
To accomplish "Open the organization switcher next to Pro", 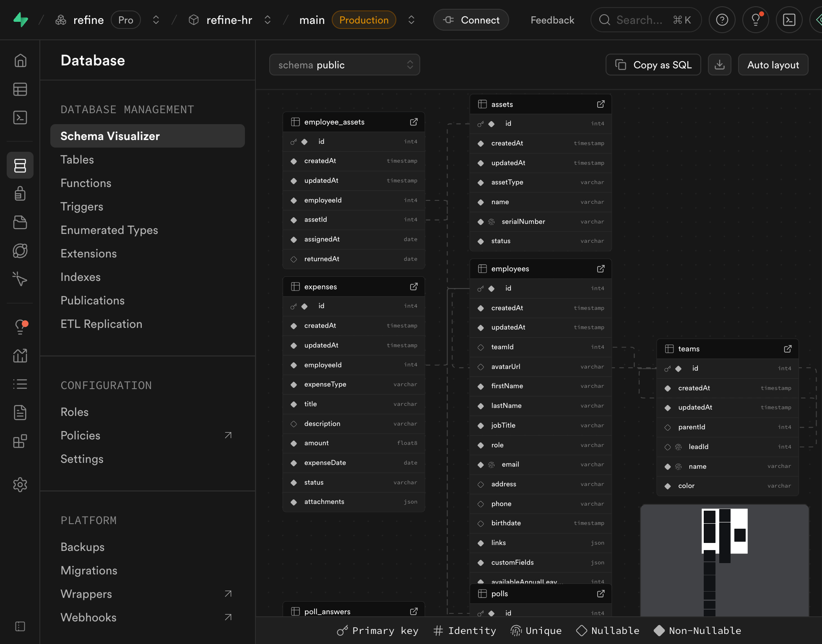I will (156, 20).
